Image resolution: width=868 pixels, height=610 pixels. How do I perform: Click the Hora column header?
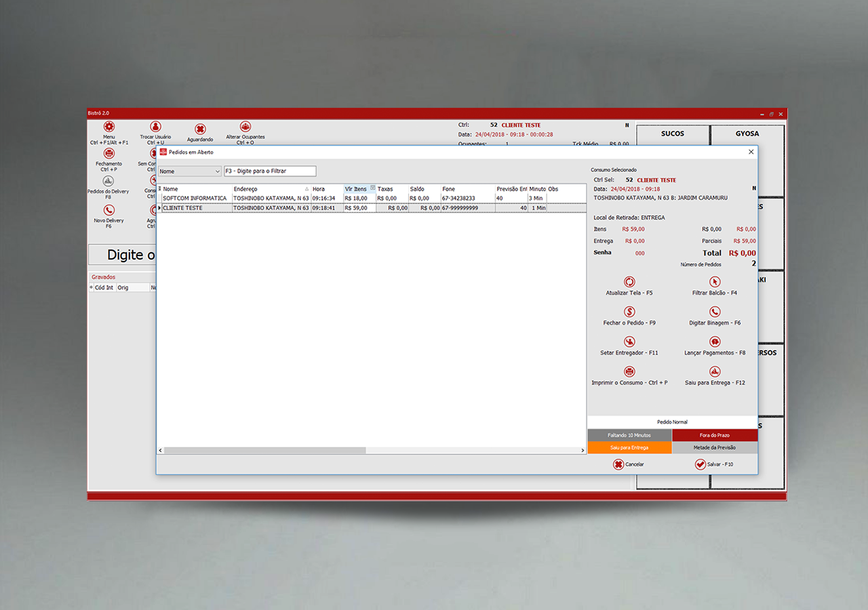[x=326, y=189]
